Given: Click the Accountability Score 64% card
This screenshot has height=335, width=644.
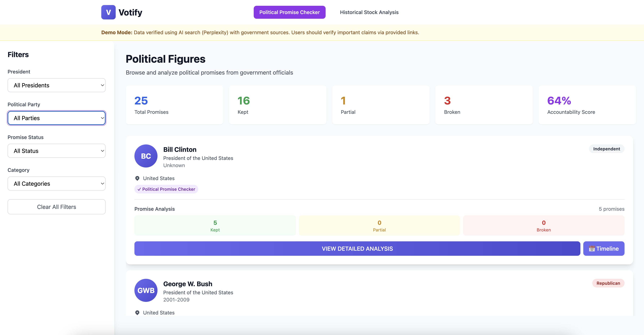Looking at the screenshot, I should [x=587, y=105].
